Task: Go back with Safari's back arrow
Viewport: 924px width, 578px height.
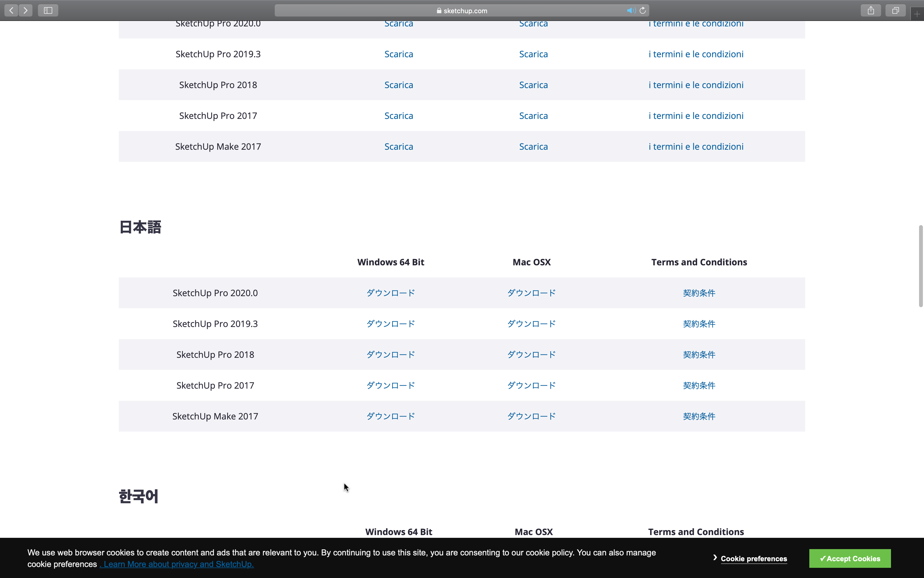Action: (11, 10)
